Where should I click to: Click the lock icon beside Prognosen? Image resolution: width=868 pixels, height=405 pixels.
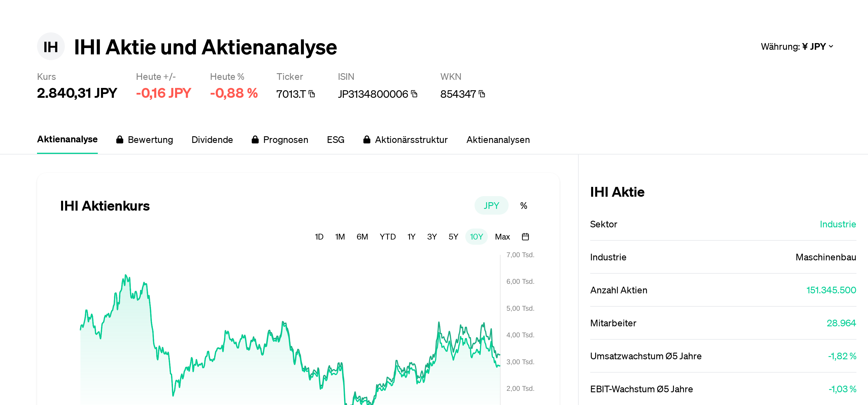point(255,140)
